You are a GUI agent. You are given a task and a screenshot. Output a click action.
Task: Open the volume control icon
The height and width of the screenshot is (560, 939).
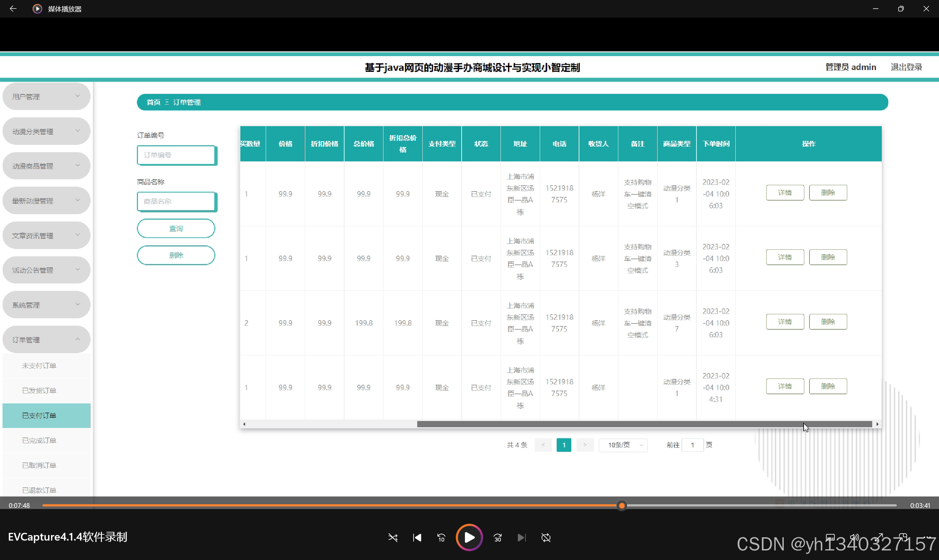point(854,537)
